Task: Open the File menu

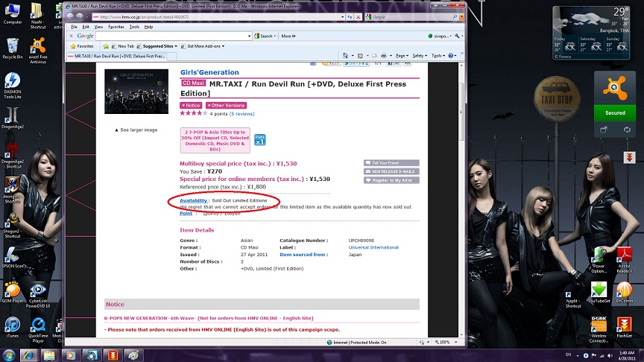Action: (x=74, y=27)
